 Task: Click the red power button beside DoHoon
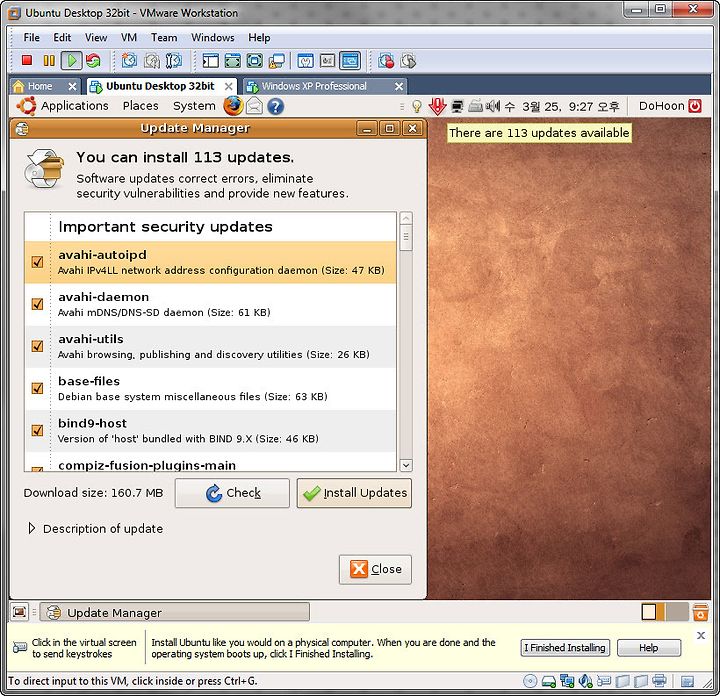(695, 106)
